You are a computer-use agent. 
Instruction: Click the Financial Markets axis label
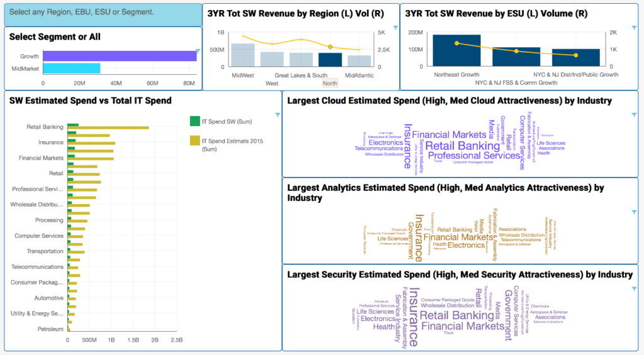[x=41, y=158]
